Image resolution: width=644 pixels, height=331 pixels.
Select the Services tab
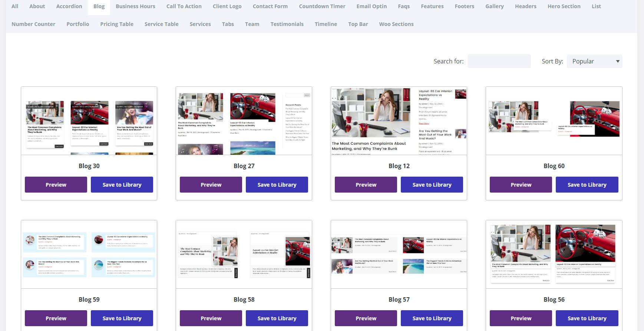click(x=200, y=24)
